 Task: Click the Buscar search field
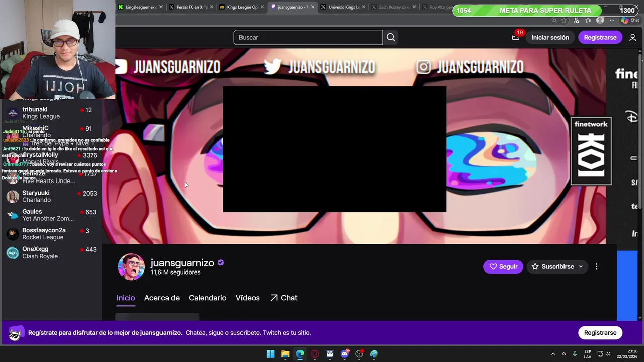308,37
